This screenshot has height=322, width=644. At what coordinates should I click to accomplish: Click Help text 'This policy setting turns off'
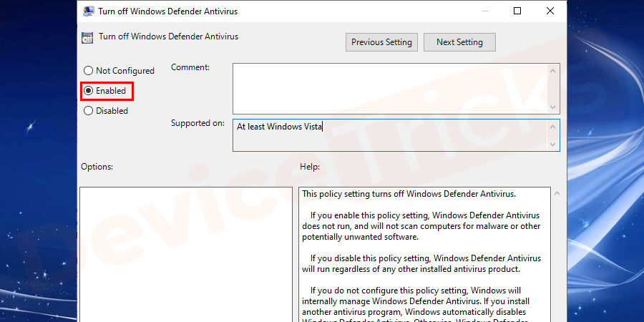[x=409, y=194]
